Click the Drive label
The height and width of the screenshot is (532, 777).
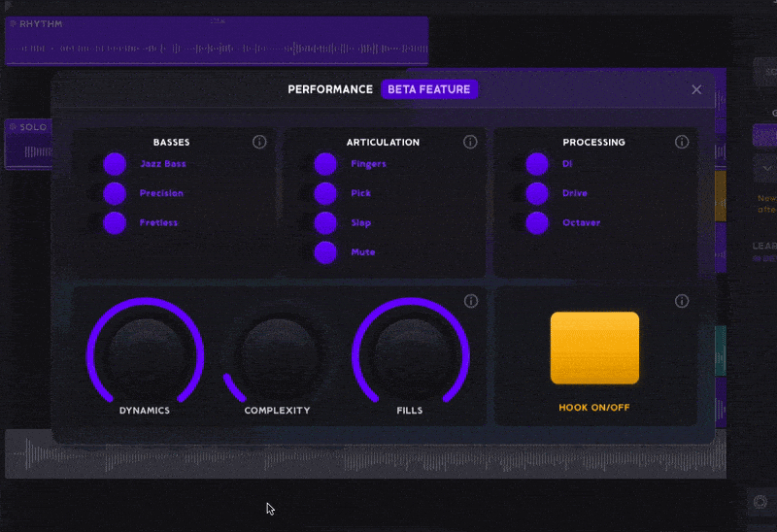coord(575,194)
